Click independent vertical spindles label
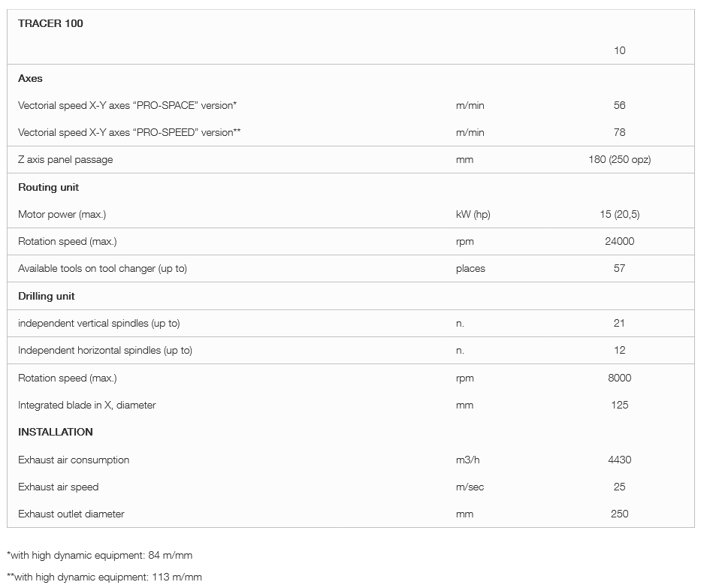The height and width of the screenshot is (588, 707). [98, 324]
